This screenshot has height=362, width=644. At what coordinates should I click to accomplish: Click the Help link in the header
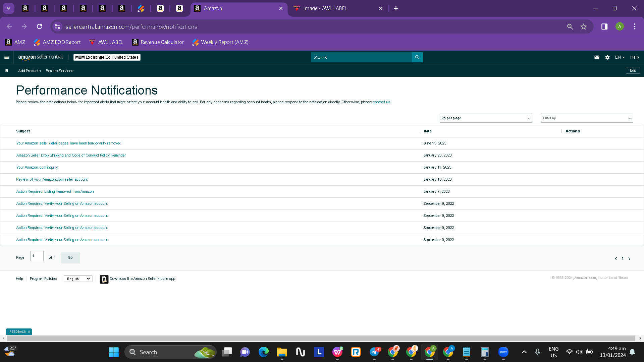634,57
